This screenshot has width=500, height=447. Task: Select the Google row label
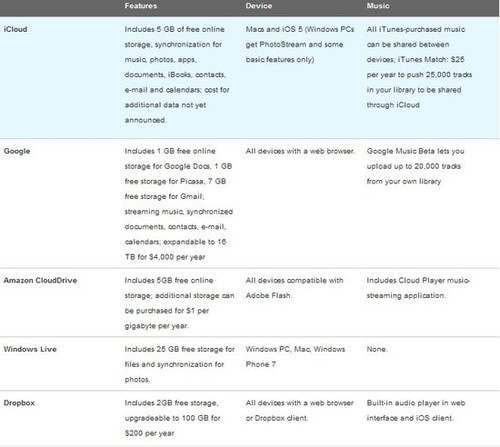click(x=17, y=151)
